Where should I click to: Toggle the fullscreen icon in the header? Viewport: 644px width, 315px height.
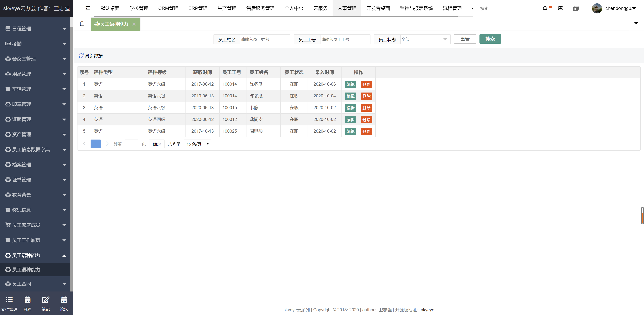pos(560,8)
